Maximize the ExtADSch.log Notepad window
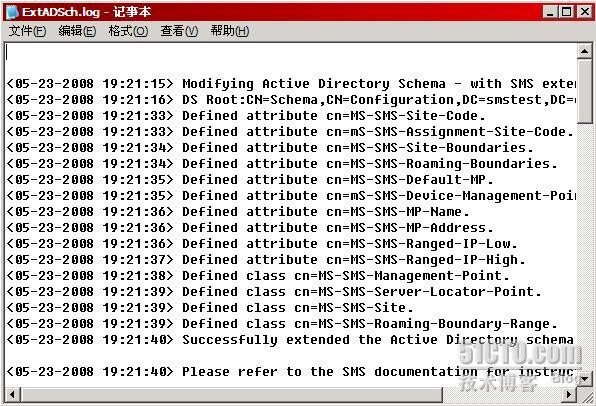 coord(566,12)
